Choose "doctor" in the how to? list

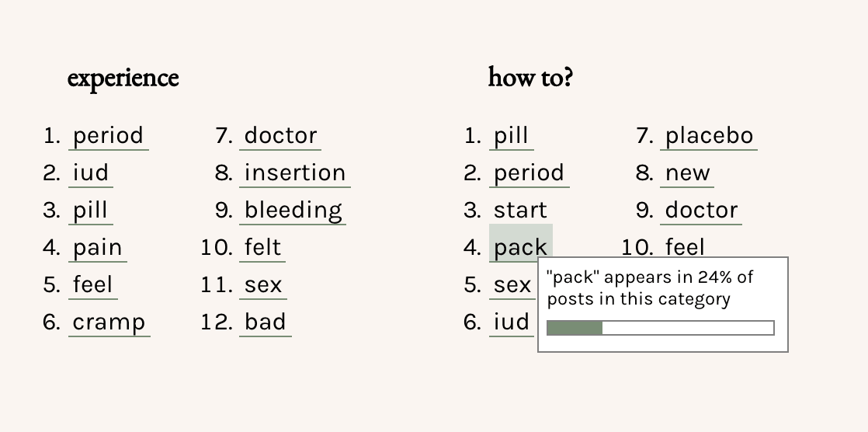pyautogui.click(x=701, y=211)
